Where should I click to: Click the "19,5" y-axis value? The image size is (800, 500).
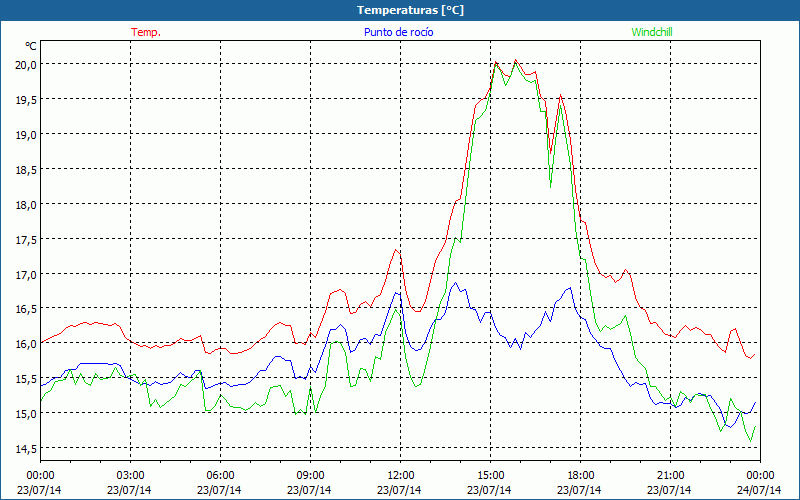(x=27, y=99)
